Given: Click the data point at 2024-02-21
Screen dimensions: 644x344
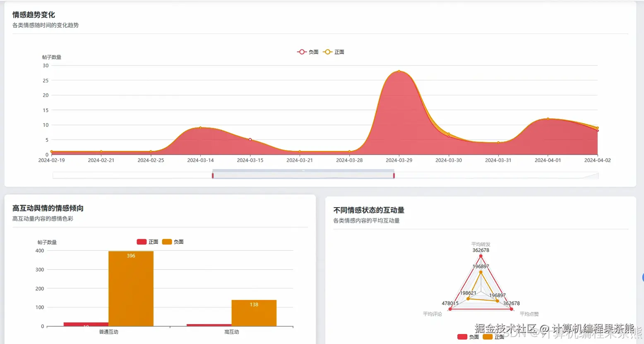Looking at the screenshot, I should [x=101, y=152].
